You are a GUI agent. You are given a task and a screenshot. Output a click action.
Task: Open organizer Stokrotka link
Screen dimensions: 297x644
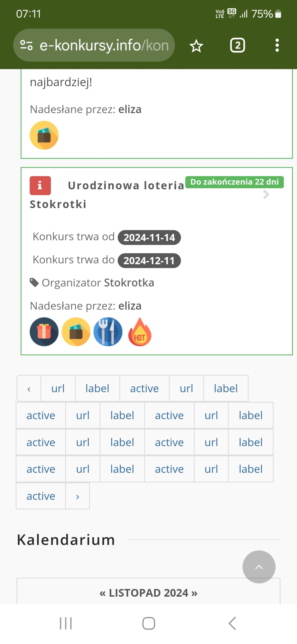coord(129,283)
